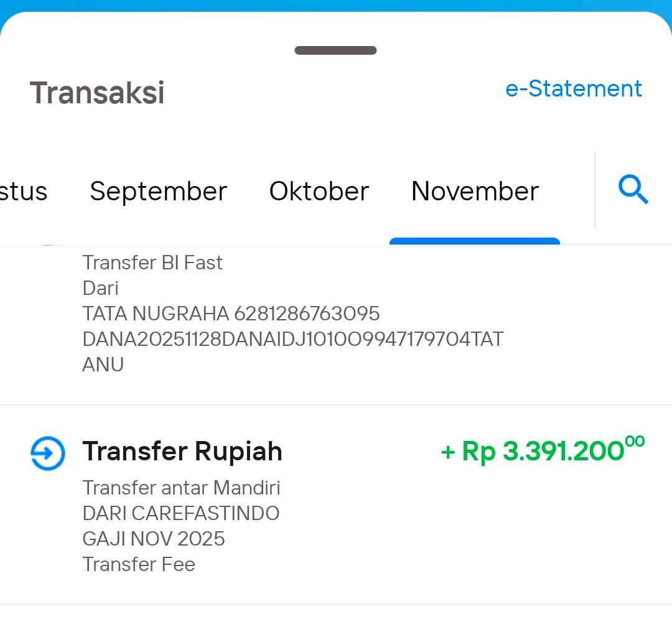This screenshot has height=637, width=672.
Task: Tap the incoming-transfer arrow icon beside Transfer Rupiah
Action: (x=48, y=453)
